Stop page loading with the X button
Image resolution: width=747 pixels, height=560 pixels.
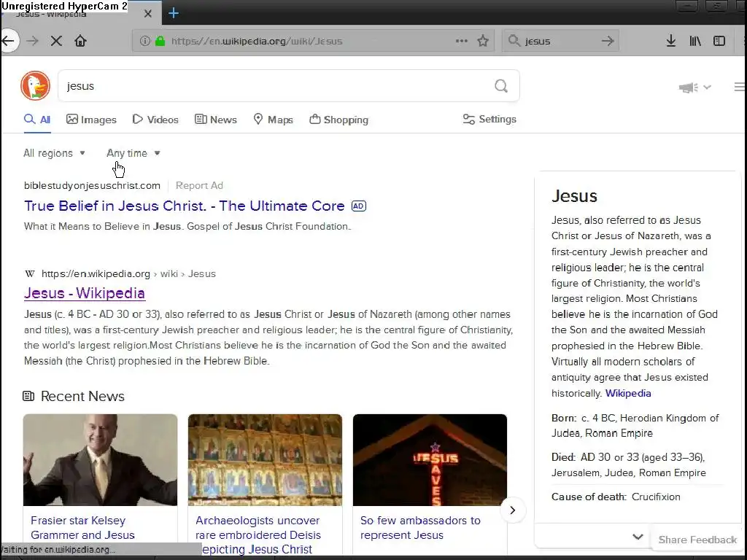click(56, 41)
